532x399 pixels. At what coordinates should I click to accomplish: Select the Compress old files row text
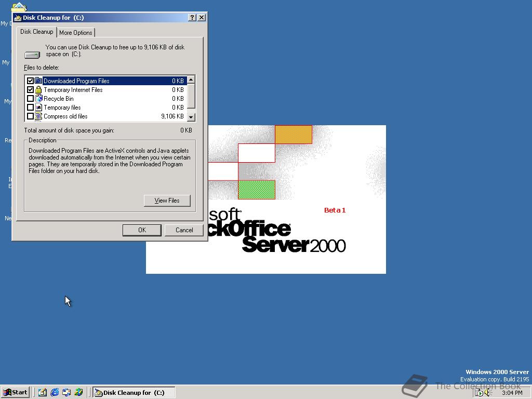point(65,116)
